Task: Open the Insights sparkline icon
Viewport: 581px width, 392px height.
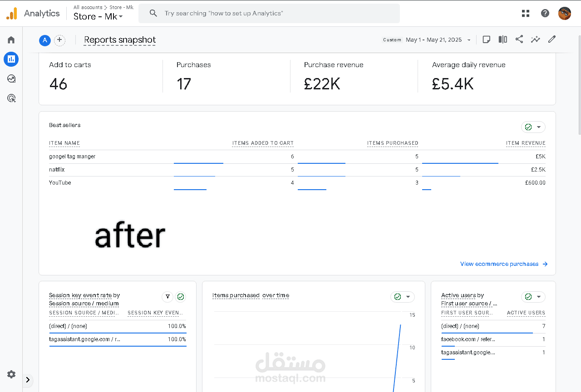Action: tap(536, 39)
